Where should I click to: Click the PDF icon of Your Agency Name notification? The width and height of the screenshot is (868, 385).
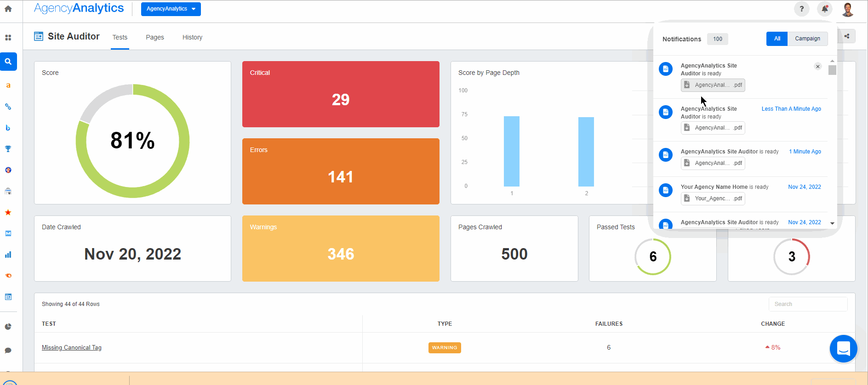[666, 190]
